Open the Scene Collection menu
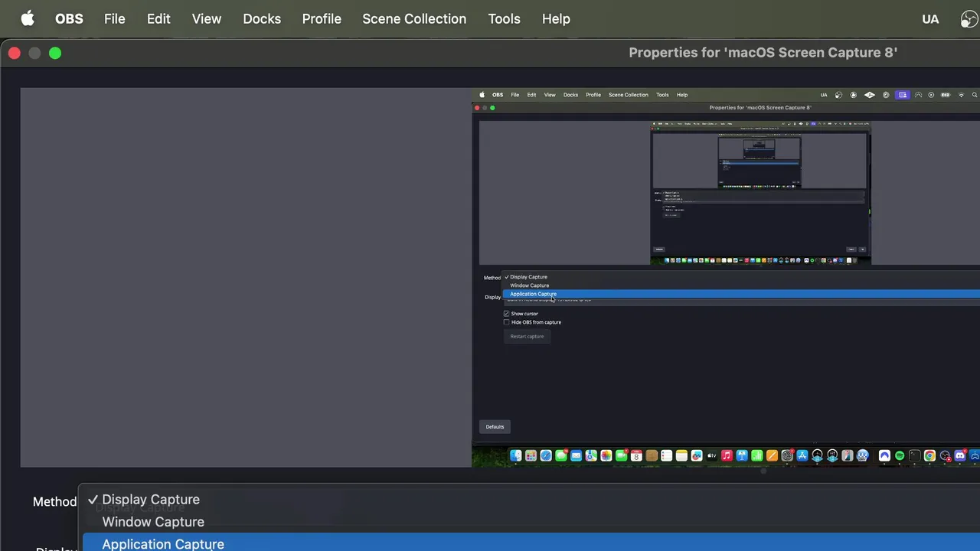The width and height of the screenshot is (980, 551). pos(414,19)
